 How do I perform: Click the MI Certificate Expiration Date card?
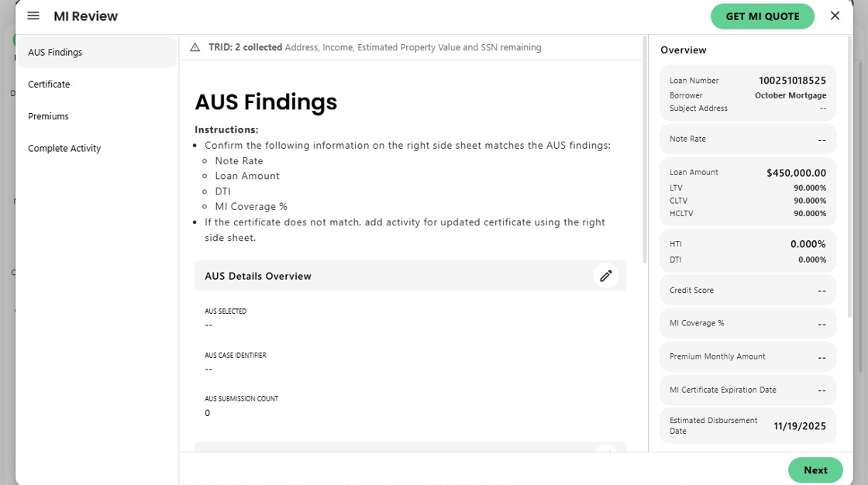tap(748, 390)
